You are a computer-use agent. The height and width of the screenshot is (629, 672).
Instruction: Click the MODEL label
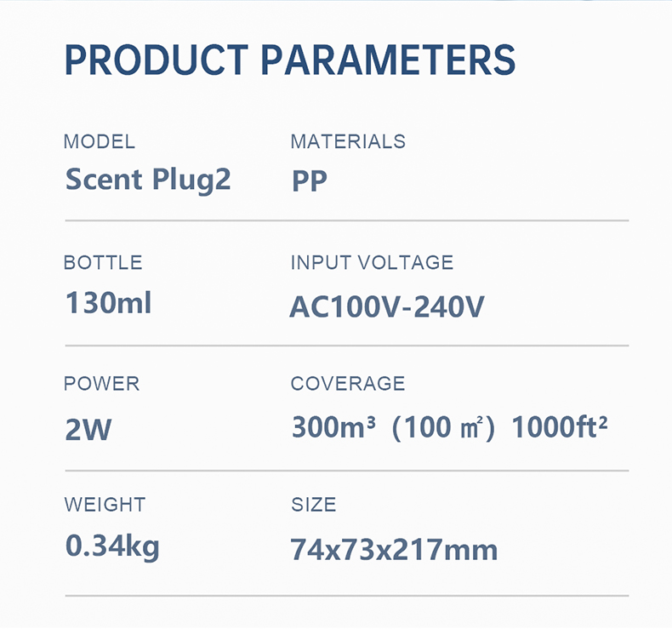coord(100,141)
